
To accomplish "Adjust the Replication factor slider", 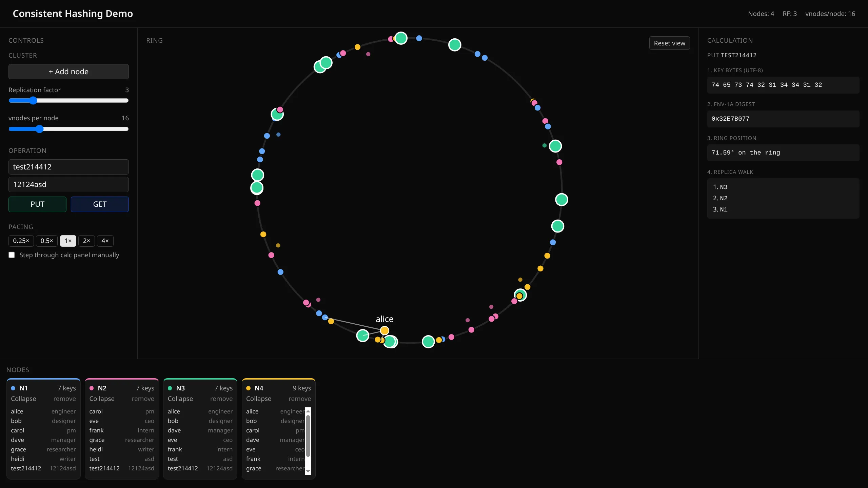I will pyautogui.click(x=68, y=101).
